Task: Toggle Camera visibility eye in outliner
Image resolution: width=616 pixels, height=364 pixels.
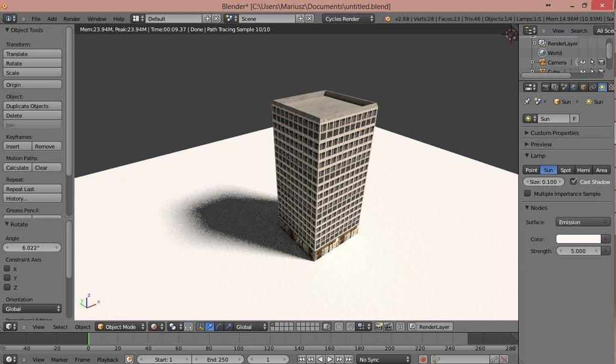Action: pos(583,62)
